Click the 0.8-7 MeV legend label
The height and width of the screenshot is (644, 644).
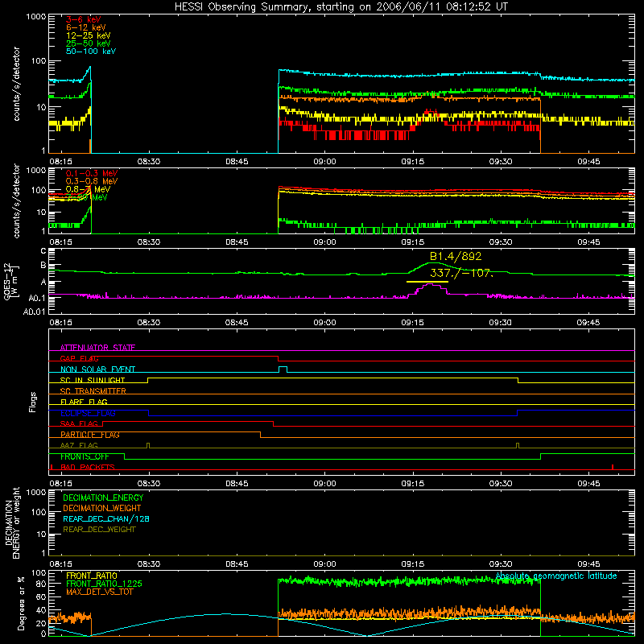(x=88, y=189)
